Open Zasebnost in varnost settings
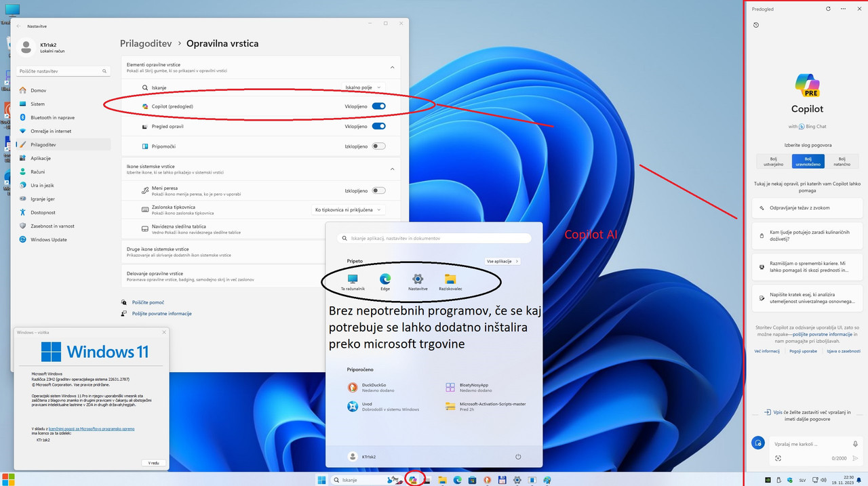This screenshot has height=486, width=868. coord(62,226)
